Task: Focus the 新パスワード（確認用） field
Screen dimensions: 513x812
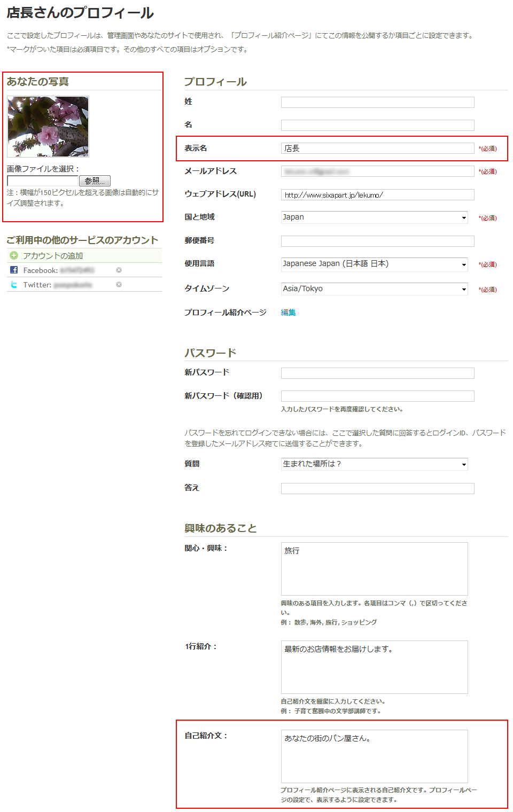Action: click(378, 396)
